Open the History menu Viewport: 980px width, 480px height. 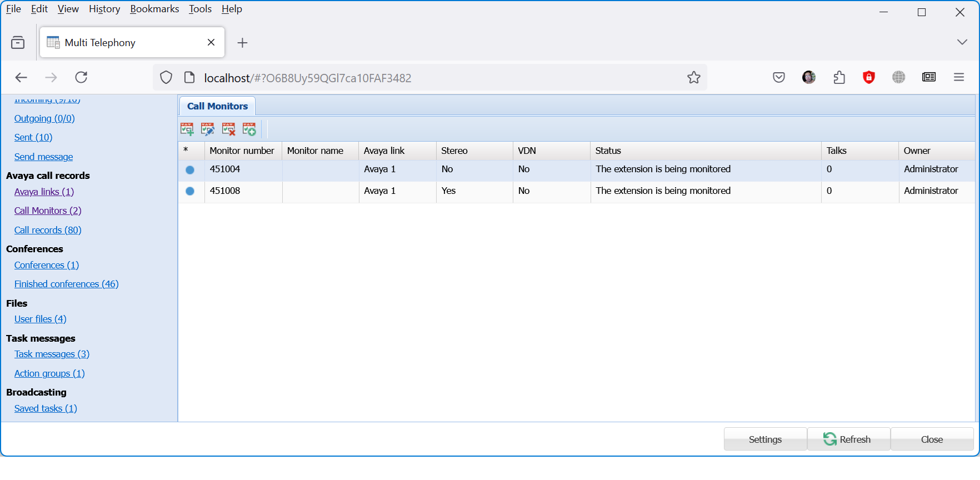(104, 9)
